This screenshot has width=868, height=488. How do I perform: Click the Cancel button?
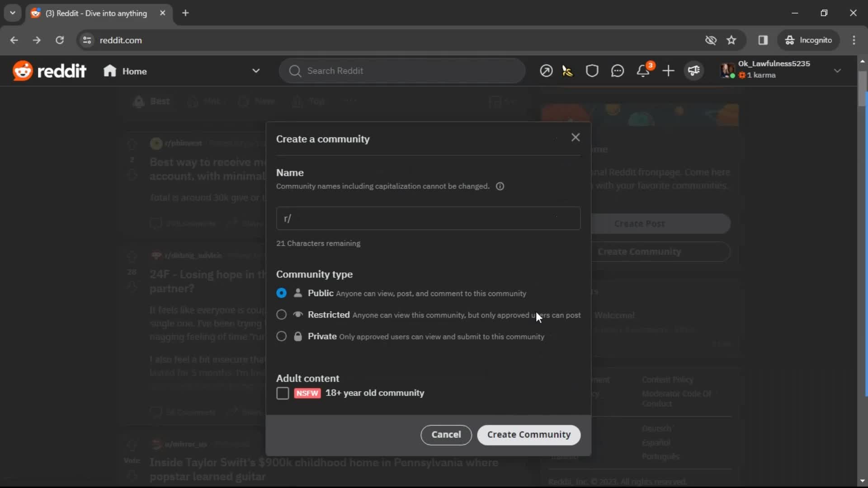click(446, 434)
